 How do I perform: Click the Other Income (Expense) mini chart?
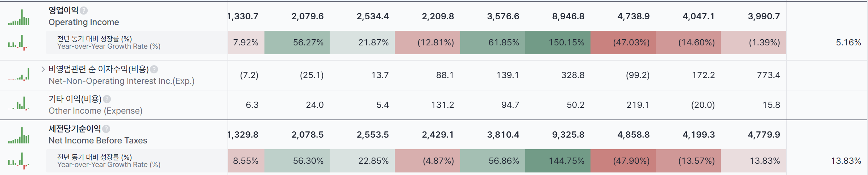coord(19,103)
